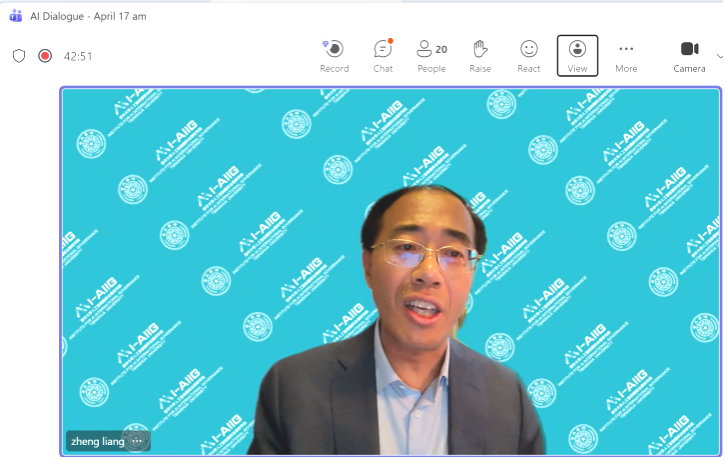Click the Teams logo in title bar

(15, 16)
